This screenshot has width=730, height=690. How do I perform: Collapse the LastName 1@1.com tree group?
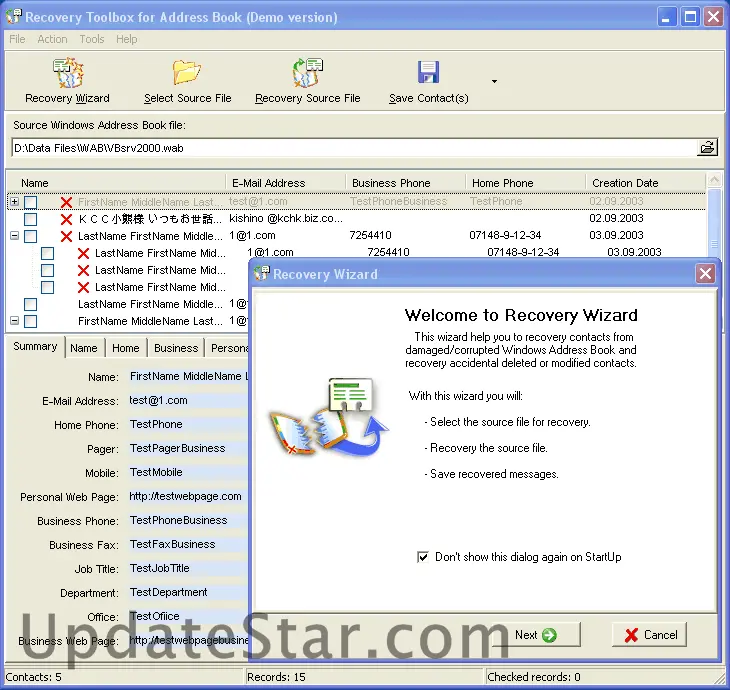[14, 236]
